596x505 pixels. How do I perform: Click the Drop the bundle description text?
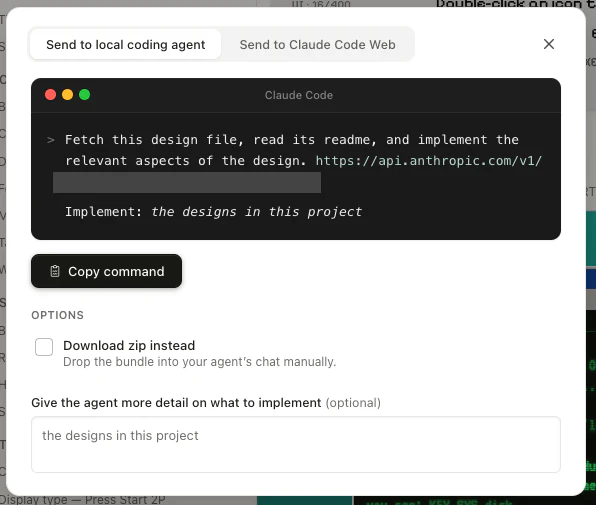click(200, 362)
